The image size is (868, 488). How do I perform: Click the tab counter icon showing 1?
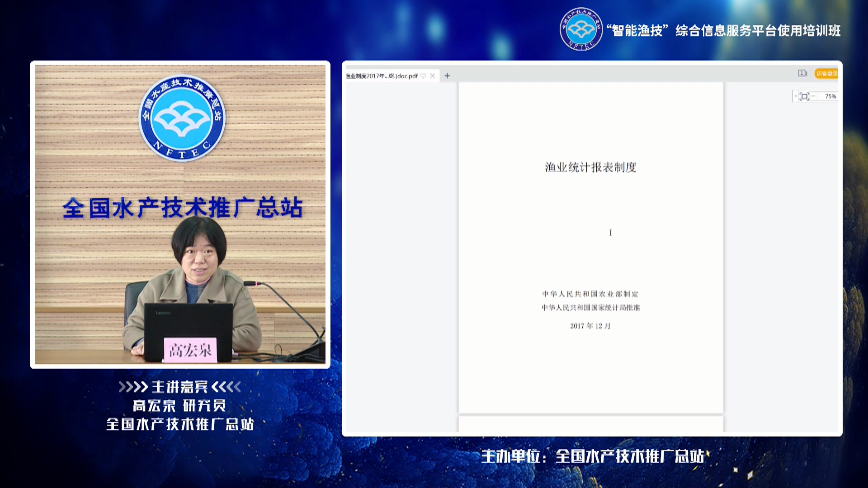pyautogui.click(x=802, y=73)
